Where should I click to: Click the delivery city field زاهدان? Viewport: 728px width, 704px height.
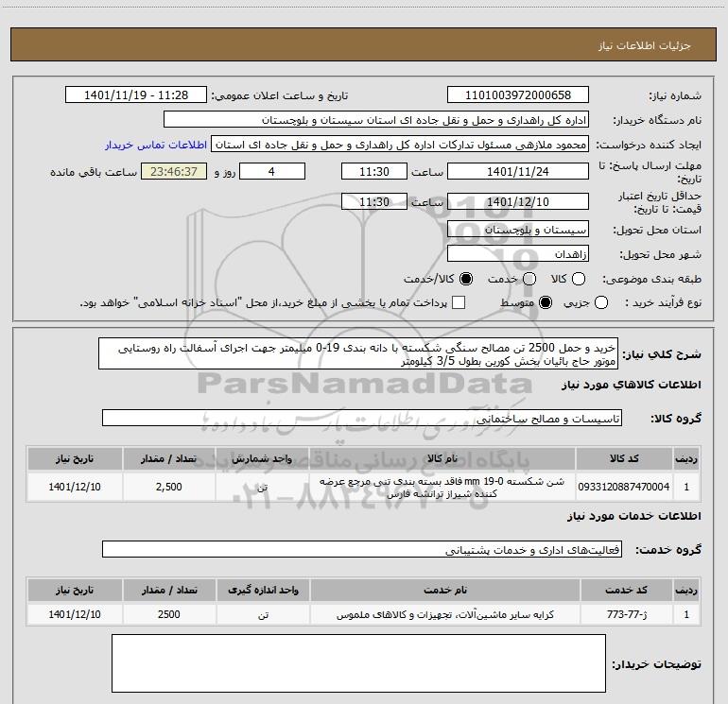pos(518,254)
